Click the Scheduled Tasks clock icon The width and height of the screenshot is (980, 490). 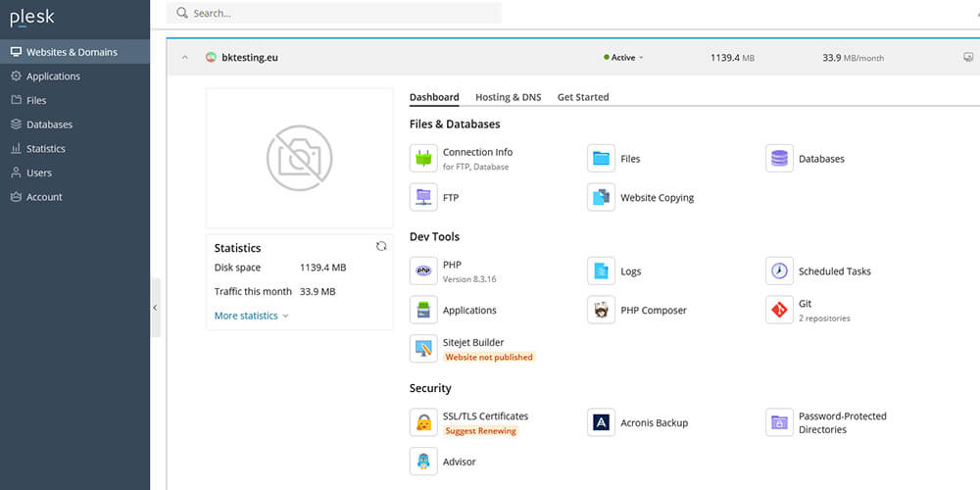pyautogui.click(x=779, y=271)
